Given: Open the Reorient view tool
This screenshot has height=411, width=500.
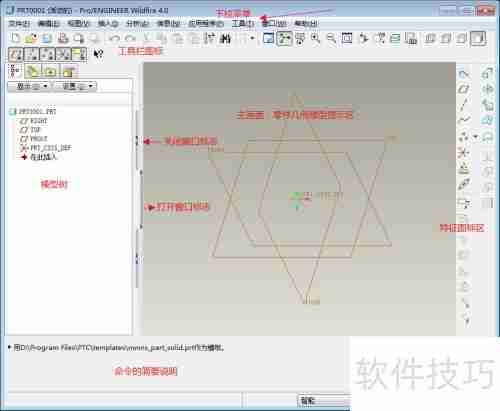Looking at the screenshot, I should (x=363, y=39).
